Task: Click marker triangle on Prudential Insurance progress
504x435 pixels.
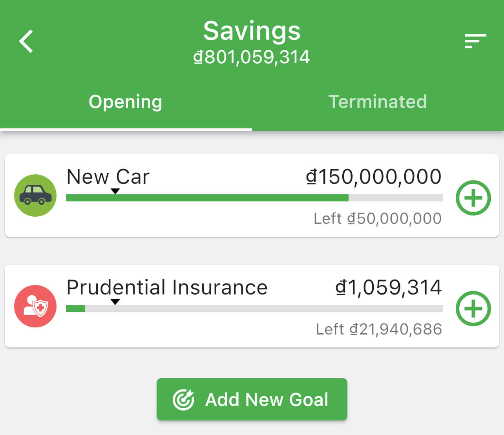Action: 115,302
